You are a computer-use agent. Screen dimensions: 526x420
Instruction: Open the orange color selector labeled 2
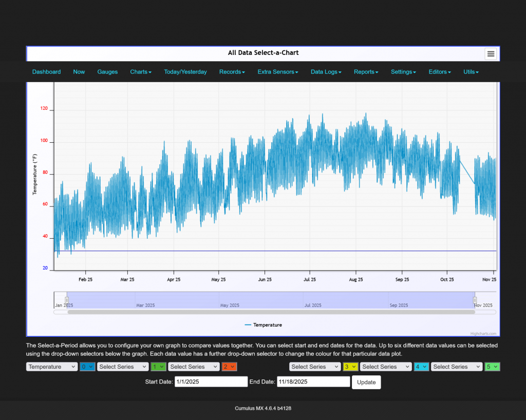[x=229, y=367]
